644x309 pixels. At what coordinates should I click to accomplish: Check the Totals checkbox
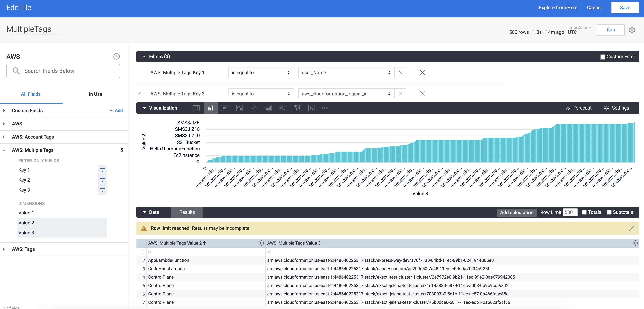[x=584, y=212]
